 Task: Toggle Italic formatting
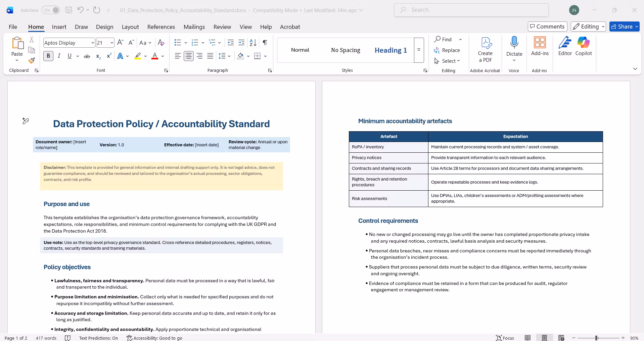59,56
